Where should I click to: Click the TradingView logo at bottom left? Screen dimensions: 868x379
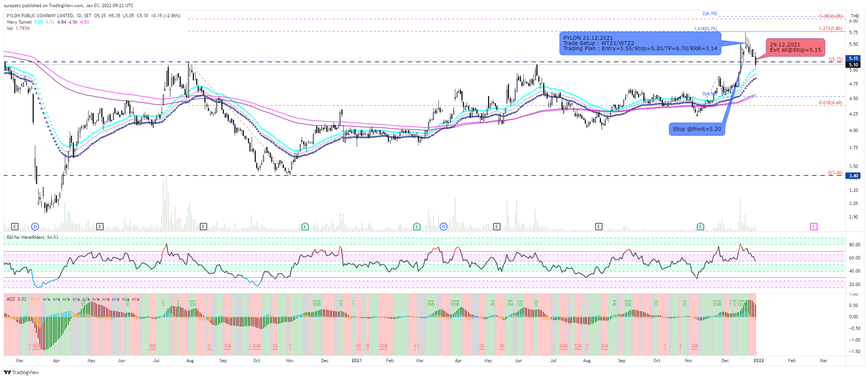pos(21,372)
